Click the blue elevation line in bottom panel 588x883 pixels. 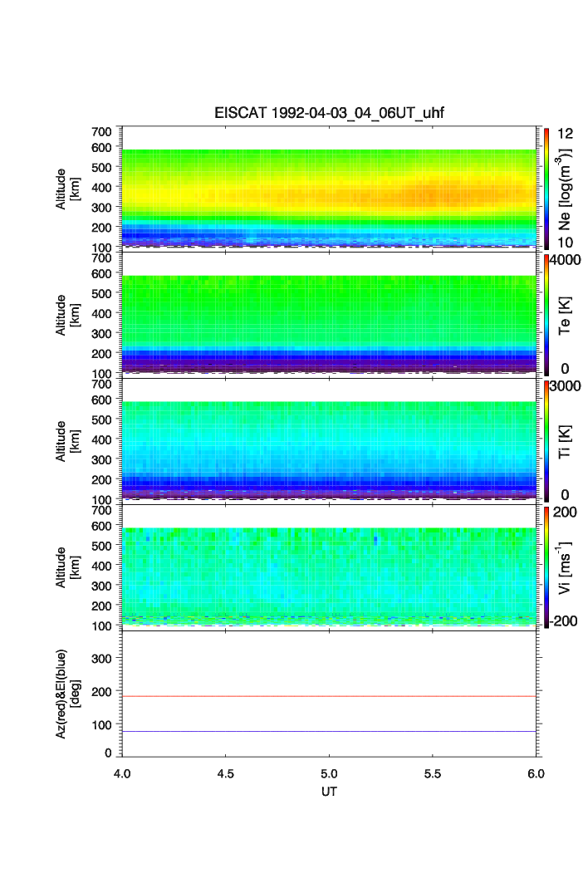[x=329, y=732]
